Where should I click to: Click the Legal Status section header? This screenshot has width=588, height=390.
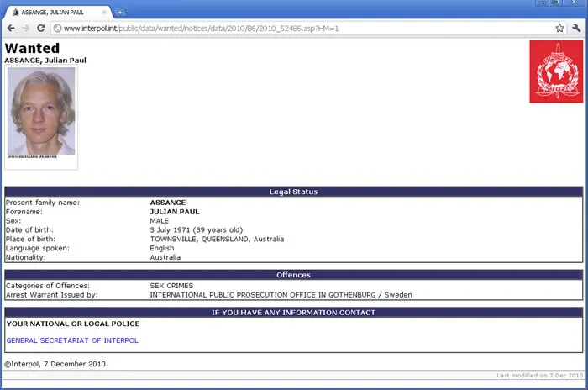[294, 192]
